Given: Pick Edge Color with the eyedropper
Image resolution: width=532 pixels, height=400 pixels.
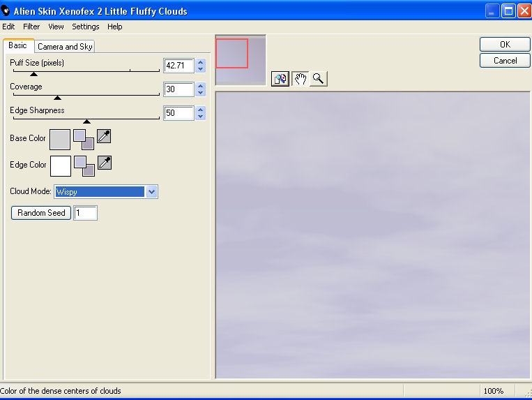Looking at the screenshot, I should click(104, 163).
